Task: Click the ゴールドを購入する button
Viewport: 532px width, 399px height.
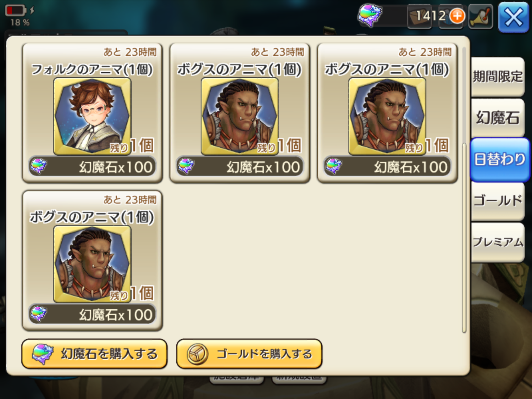Action: (249, 354)
